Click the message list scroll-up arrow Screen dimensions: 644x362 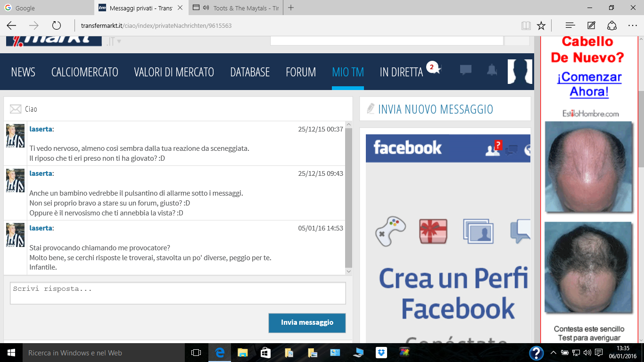(349, 125)
